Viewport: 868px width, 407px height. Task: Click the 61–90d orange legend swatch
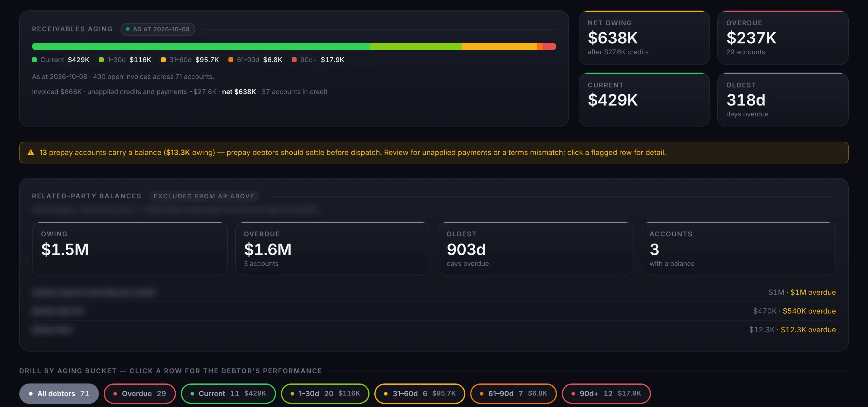[x=231, y=60]
